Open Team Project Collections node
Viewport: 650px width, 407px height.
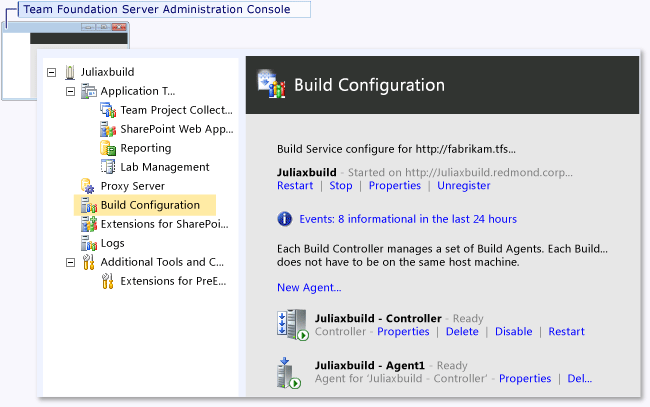coord(176,110)
